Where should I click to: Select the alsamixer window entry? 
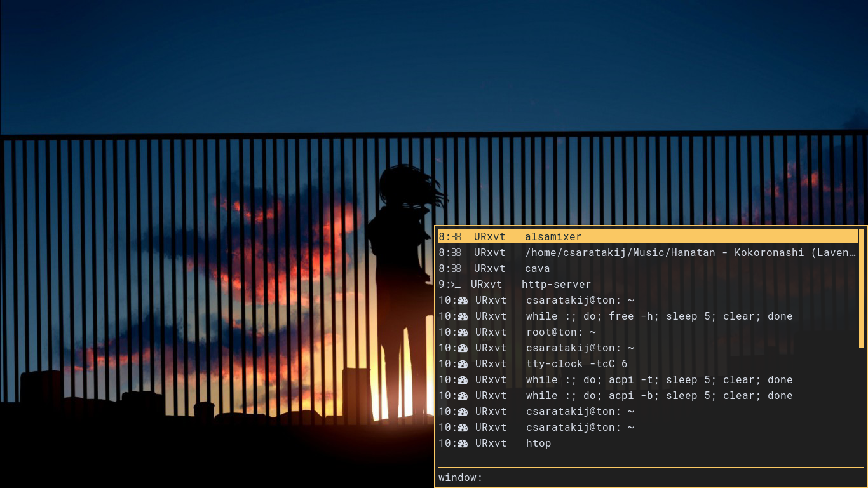(x=648, y=236)
